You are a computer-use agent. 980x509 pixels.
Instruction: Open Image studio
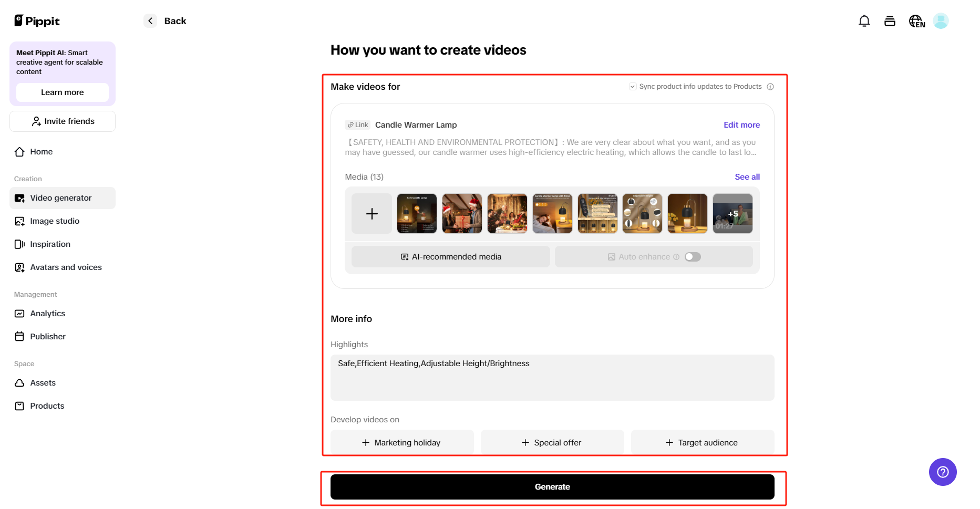[x=63, y=221]
